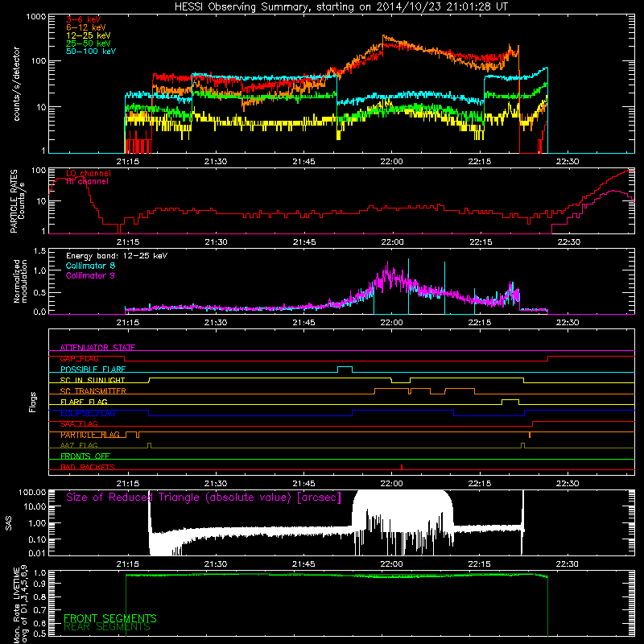
Task: Click the counts/s/detector axis label
Action: 16,84
